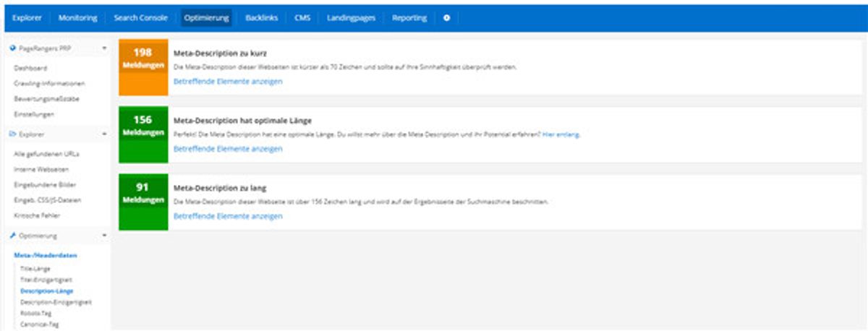The image size is (868, 331).
Task: Open Einstellungen in the sidebar
Action: click(x=34, y=114)
